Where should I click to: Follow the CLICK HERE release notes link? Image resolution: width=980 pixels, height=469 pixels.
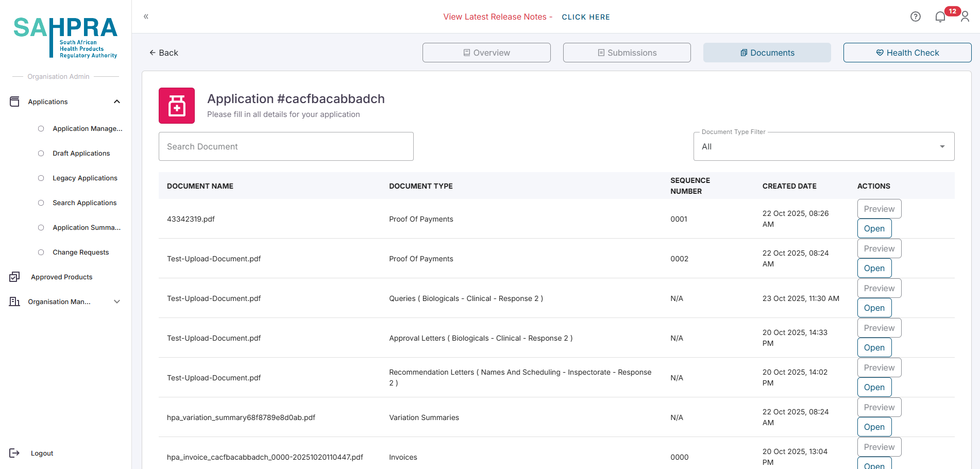tap(585, 17)
